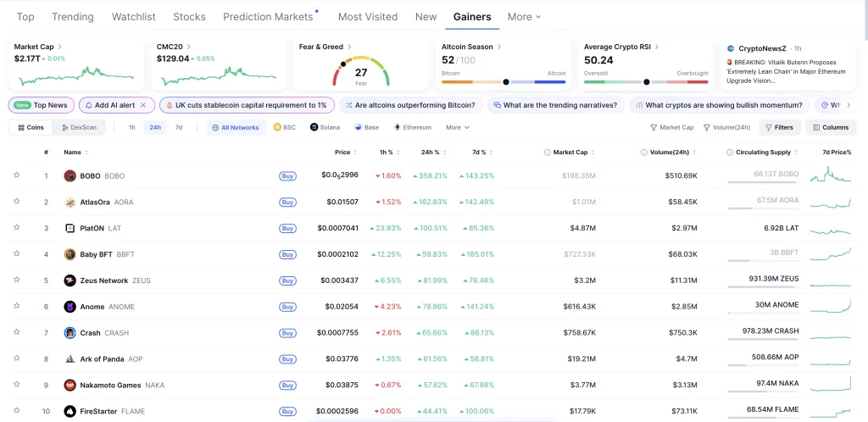868x422 pixels.
Task: Click the Altcoin Season slider marker
Action: 505,82
